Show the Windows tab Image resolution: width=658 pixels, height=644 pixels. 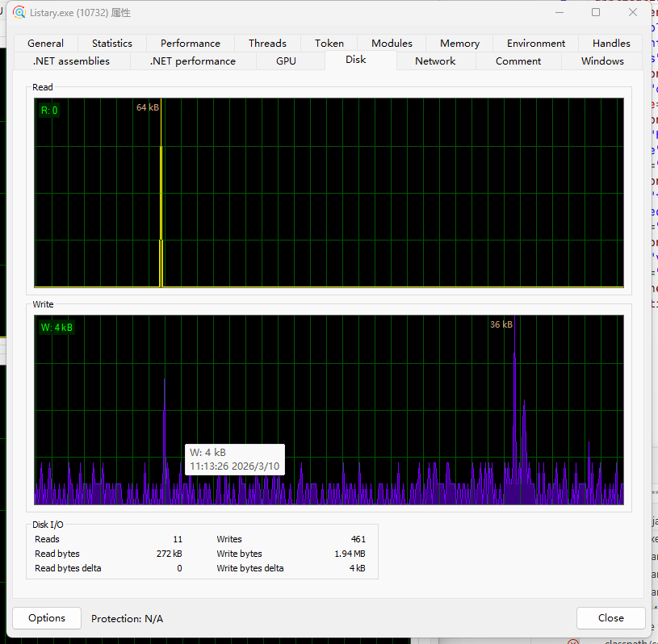pos(602,61)
